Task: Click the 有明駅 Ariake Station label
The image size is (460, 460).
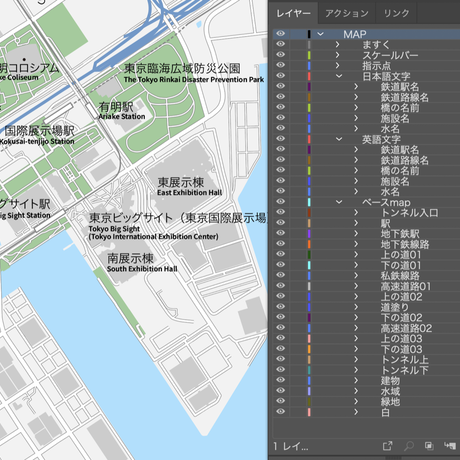Action: pyautogui.click(x=122, y=111)
